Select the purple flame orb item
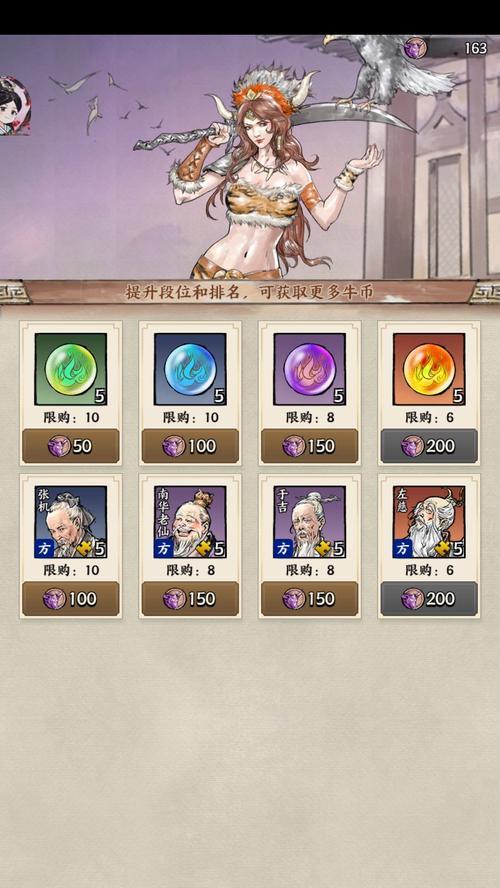The image size is (500, 888). (310, 369)
